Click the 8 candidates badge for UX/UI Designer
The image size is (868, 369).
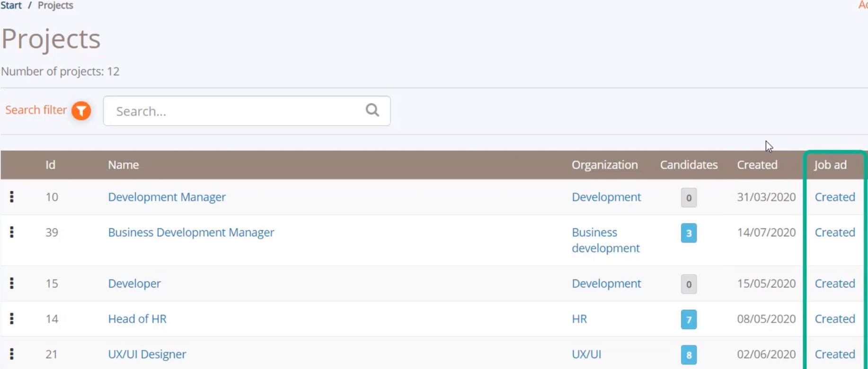click(x=689, y=355)
